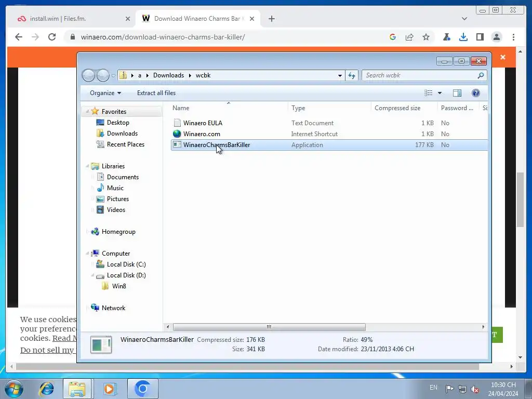Open Chrome Labs flask icon

click(446, 37)
